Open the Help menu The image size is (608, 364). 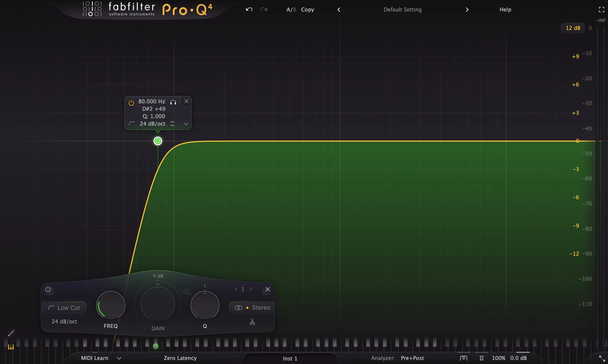tap(505, 10)
